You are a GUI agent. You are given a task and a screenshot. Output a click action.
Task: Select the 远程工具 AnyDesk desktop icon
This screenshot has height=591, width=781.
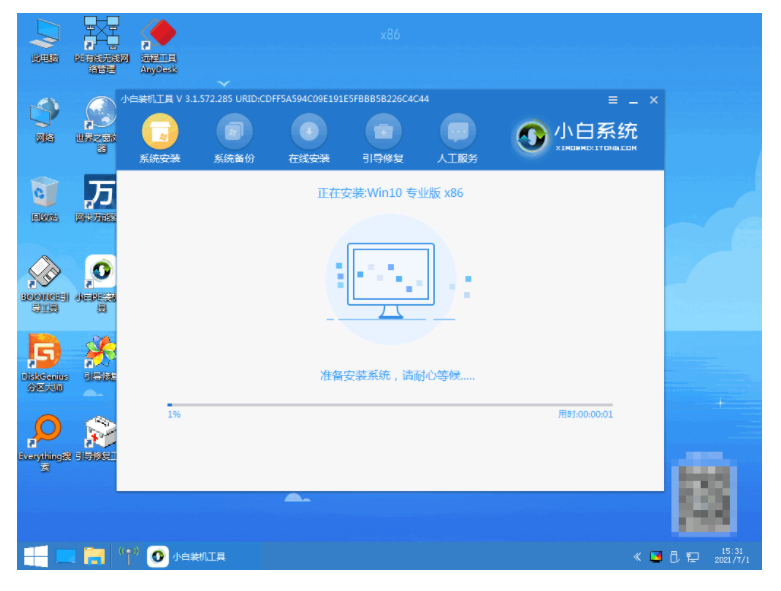[x=159, y=46]
